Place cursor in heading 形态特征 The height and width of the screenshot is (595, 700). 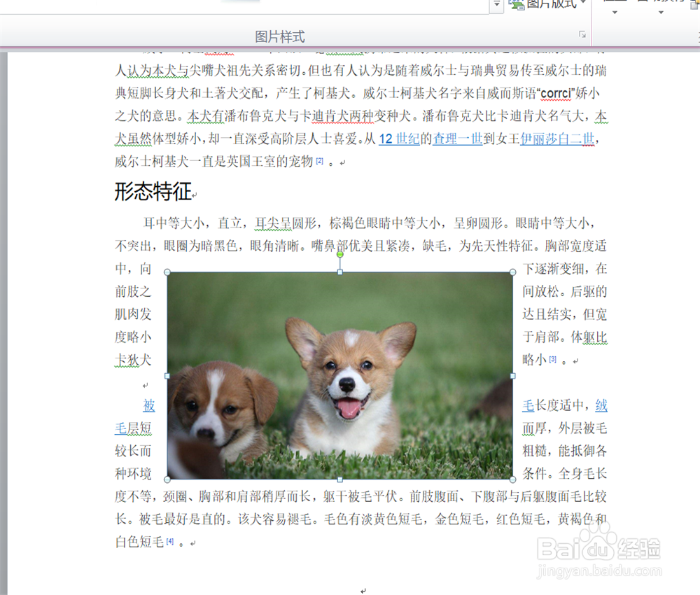tap(153, 192)
